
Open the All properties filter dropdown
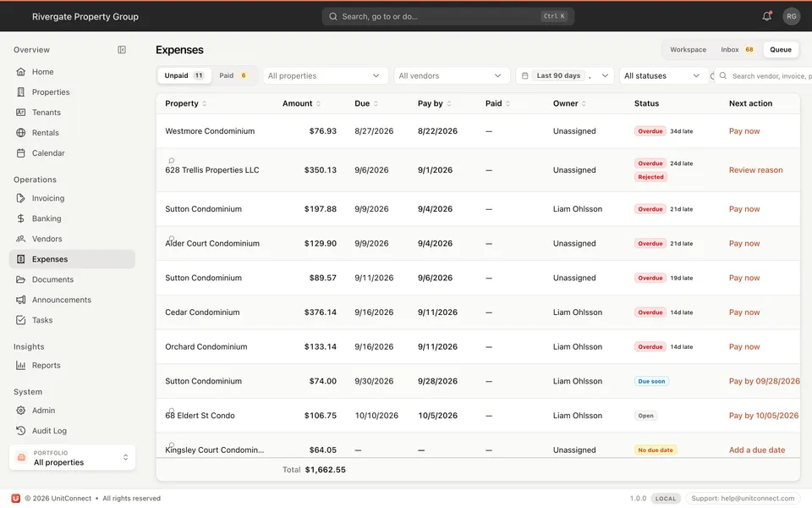(x=325, y=75)
